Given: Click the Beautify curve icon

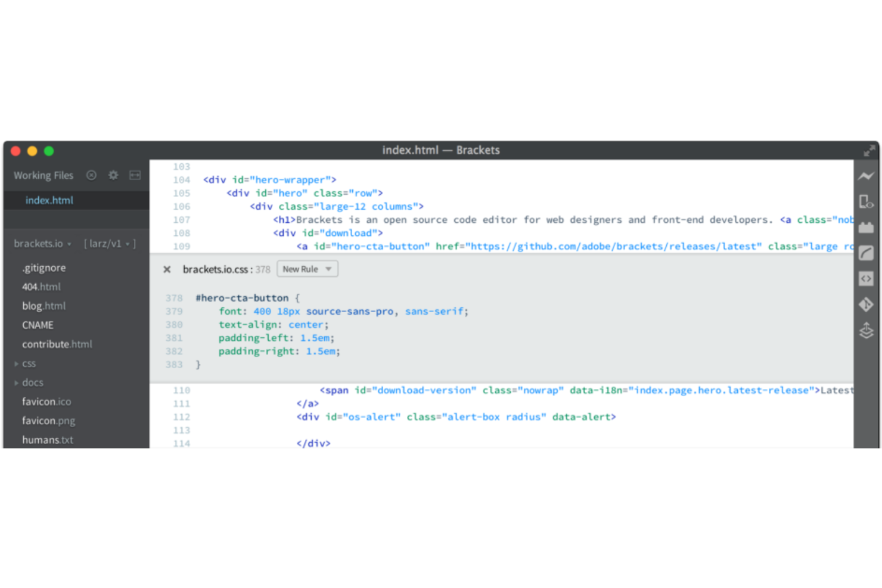Looking at the screenshot, I should (x=867, y=253).
